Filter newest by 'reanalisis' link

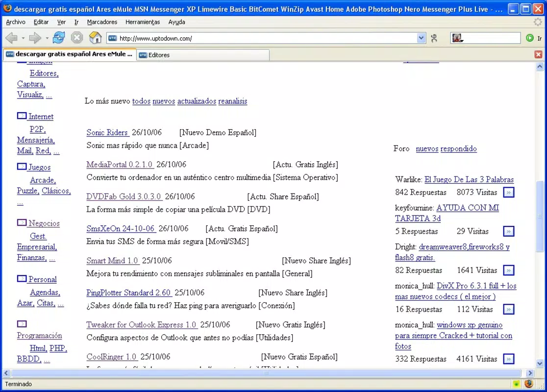pyautogui.click(x=233, y=101)
